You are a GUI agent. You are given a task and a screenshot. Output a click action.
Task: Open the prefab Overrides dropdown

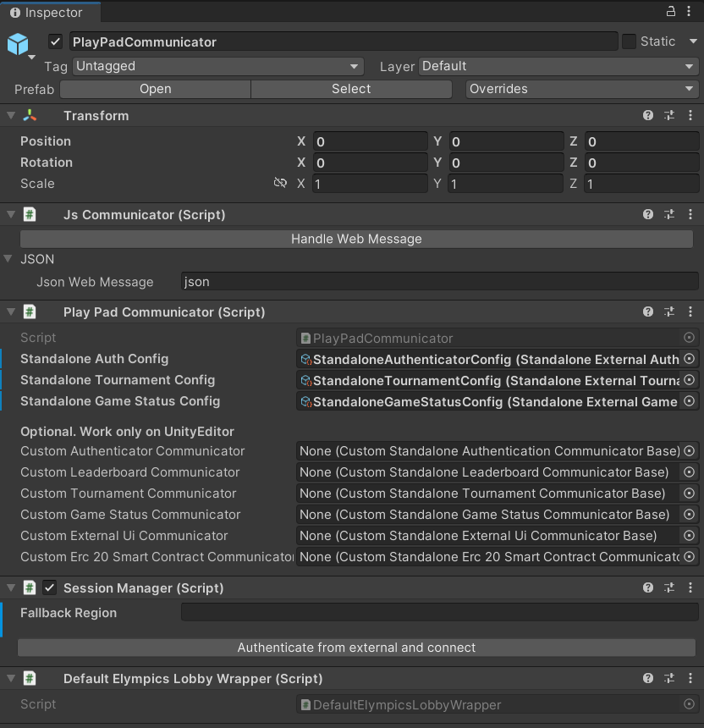[582, 89]
